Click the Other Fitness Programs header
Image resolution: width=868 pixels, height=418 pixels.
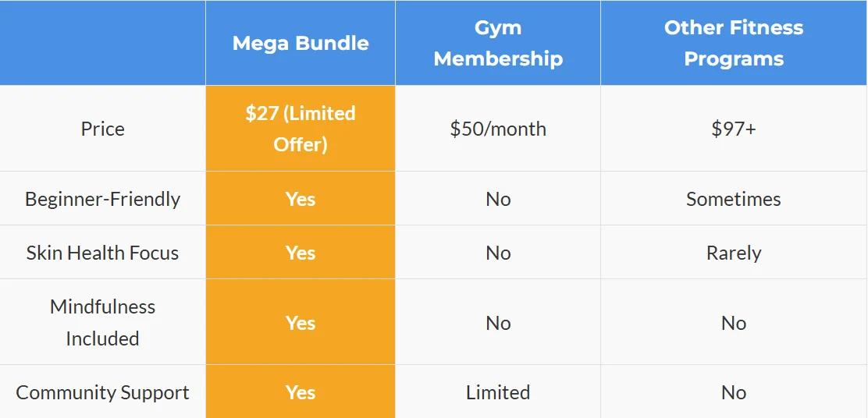[x=734, y=43]
